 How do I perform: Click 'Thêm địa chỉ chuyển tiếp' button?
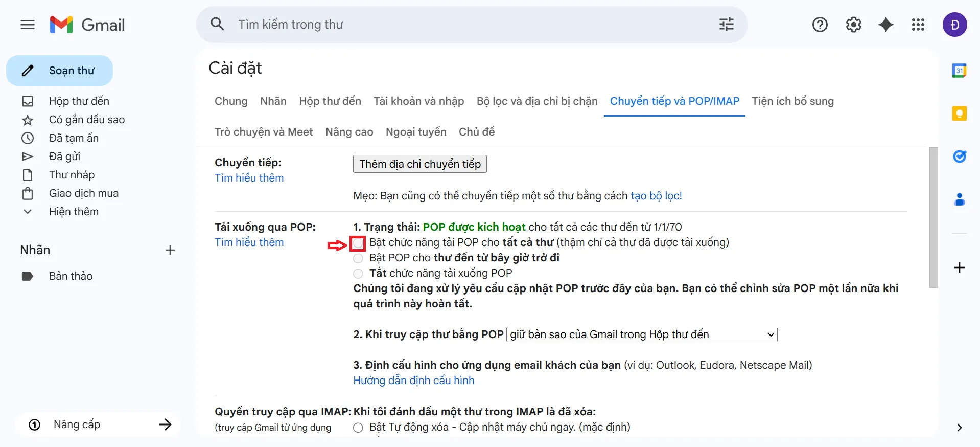(419, 164)
